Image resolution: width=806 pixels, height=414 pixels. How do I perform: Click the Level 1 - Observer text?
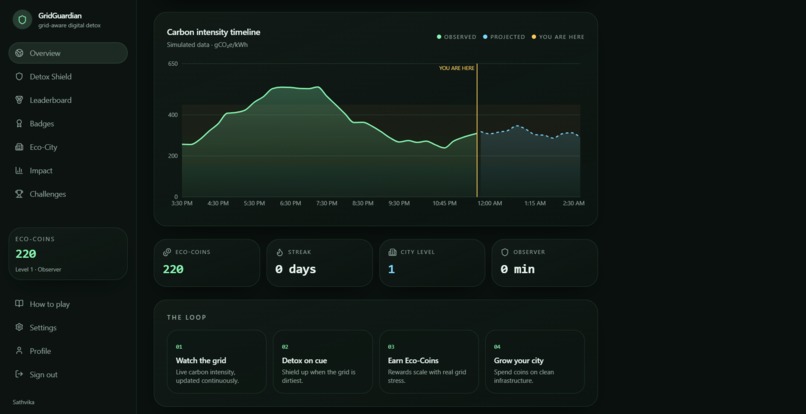click(38, 269)
